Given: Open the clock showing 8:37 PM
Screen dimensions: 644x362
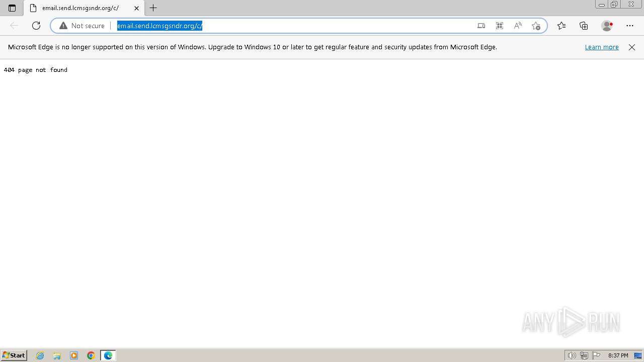Looking at the screenshot, I should click(618, 355).
